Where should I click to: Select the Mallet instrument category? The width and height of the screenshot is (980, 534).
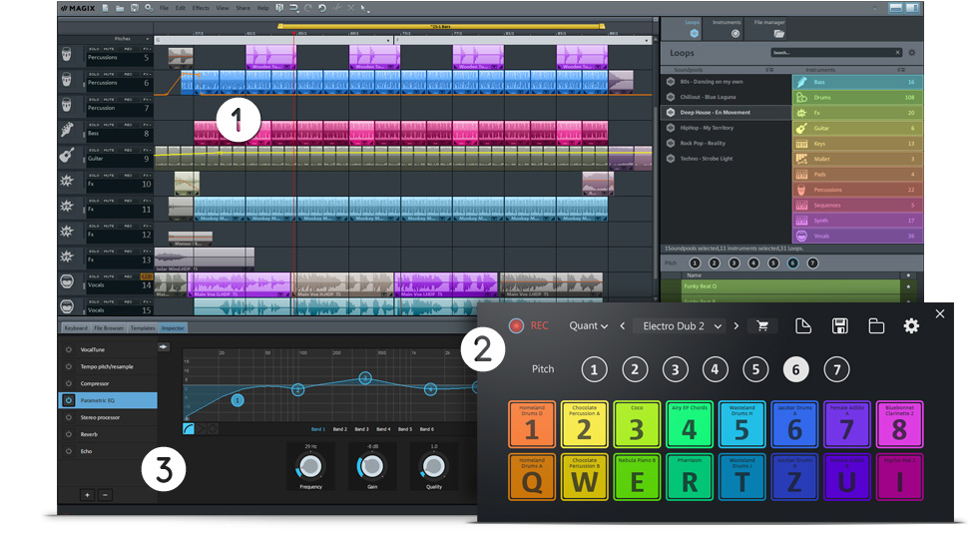tap(857, 159)
